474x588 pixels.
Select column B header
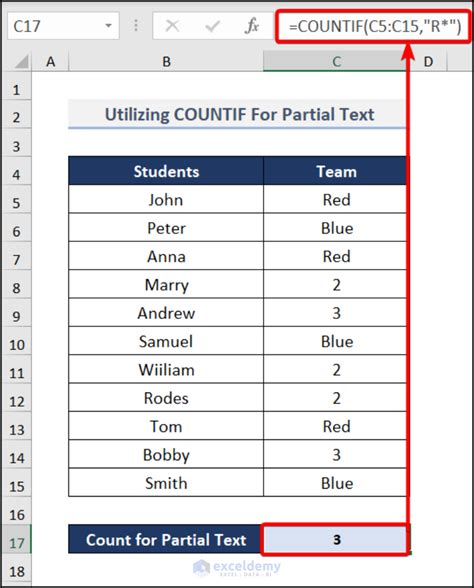166,62
